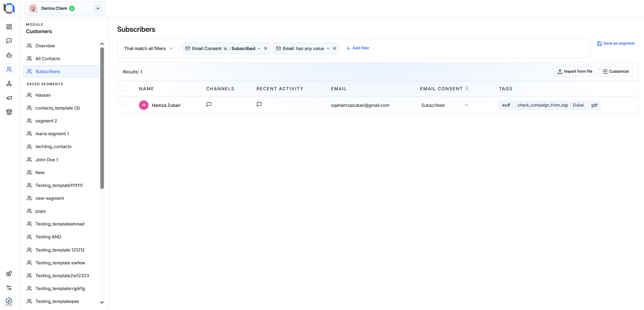Open the bot icon in left rail
This screenshot has height=310, width=644.
(x=9, y=55)
